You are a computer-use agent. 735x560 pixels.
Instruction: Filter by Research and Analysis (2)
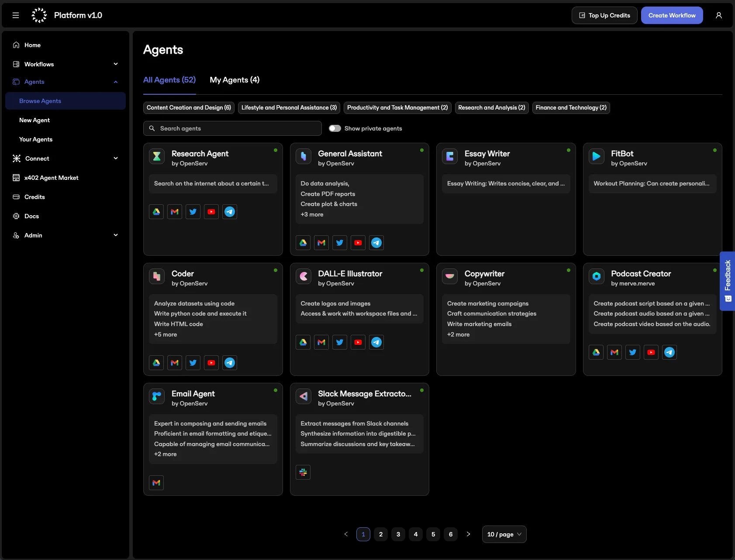pos(492,107)
